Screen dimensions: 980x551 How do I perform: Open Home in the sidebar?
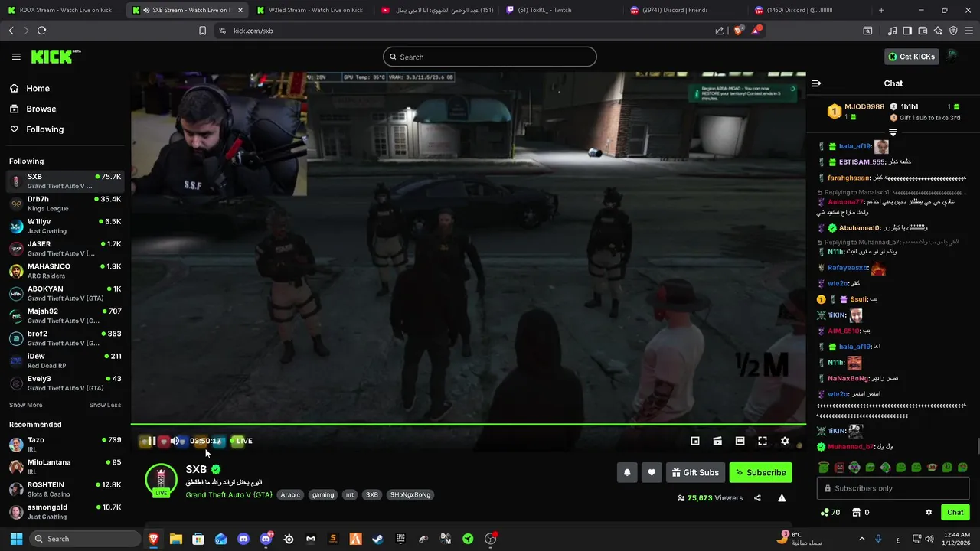(x=37, y=89)
